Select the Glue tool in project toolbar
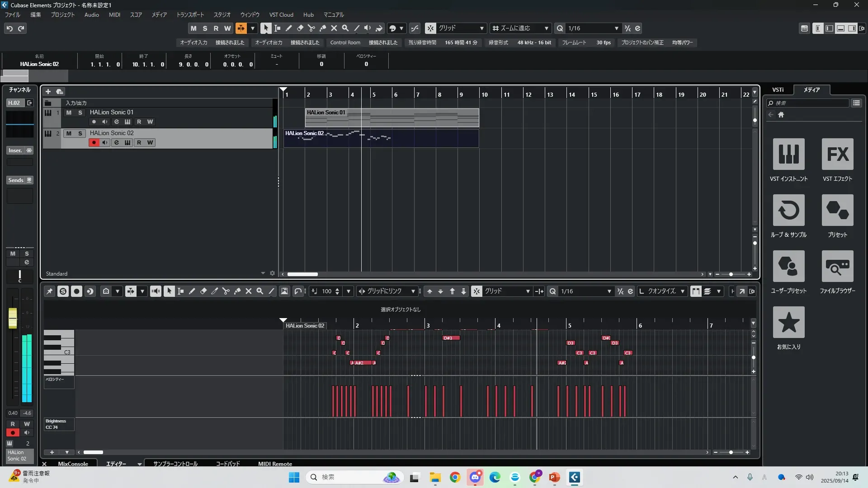868x488 pixels. click(x=323, y=28)
